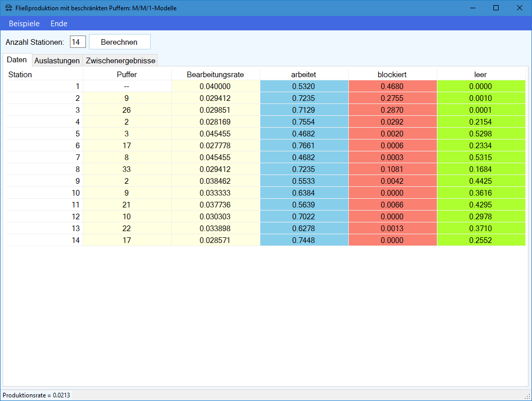This screenshot has width=532, height=401.
Task: Click the resize grip in status bar
Action: (527, 396)
